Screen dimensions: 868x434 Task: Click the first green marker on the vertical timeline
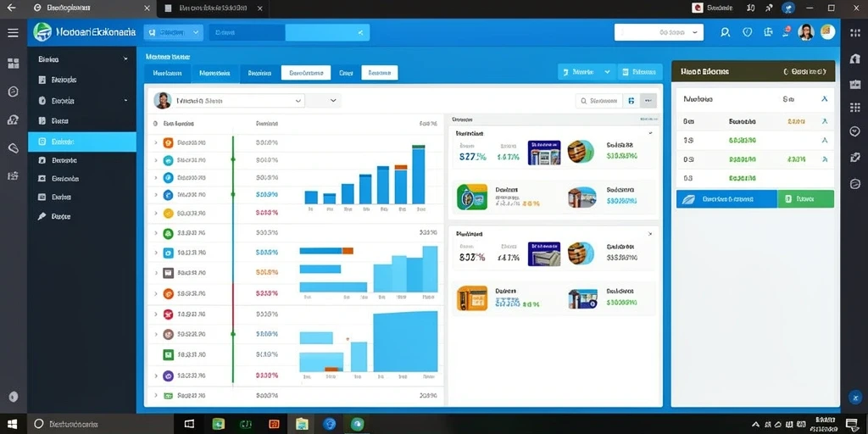coord(233,159)
